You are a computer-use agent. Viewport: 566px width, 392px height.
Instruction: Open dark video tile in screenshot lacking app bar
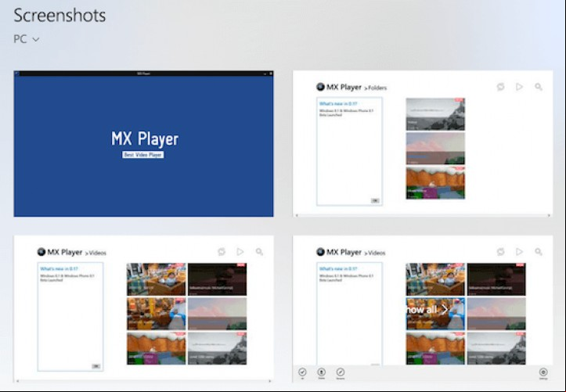click(x=218, y=279)
